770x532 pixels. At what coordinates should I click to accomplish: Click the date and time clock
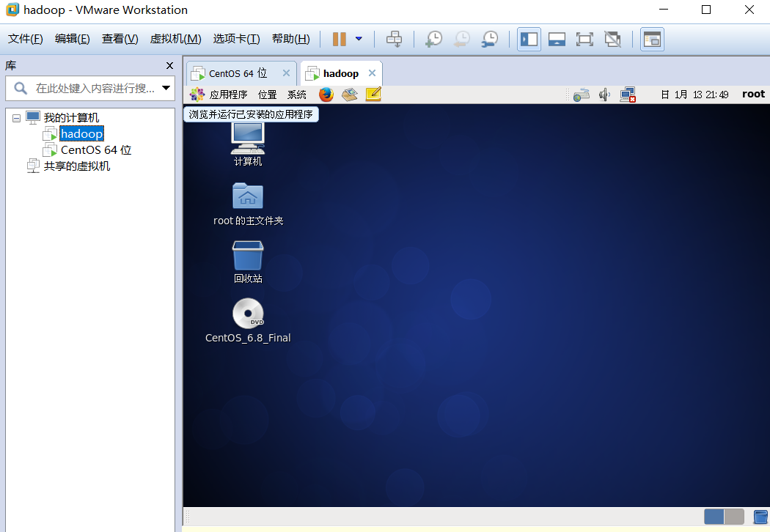694,95
